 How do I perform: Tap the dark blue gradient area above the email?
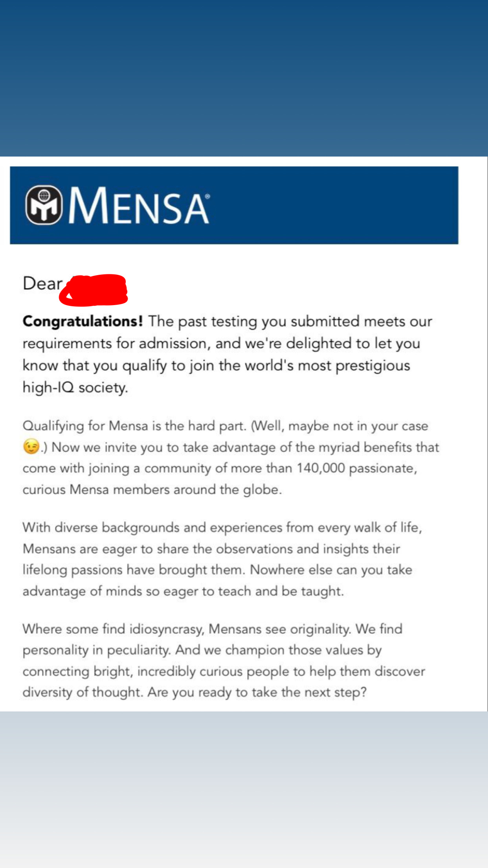(x=244, y=79)
